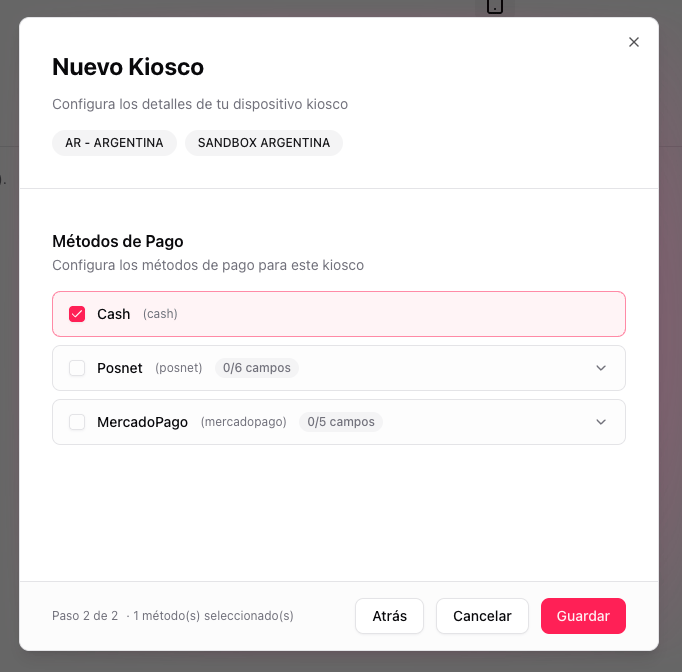Expand the MercadoPago fields chevron

601,422
